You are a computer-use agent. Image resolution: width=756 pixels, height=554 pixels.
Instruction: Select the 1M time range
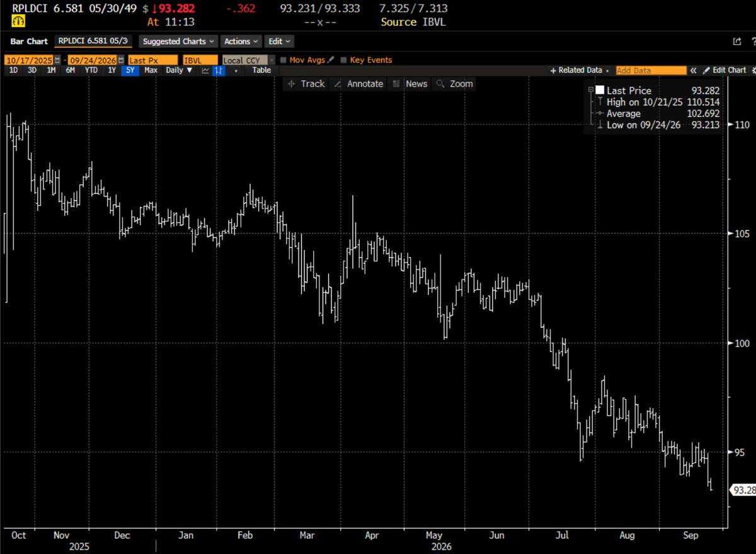pyautogui.click(x=51, y=71)
